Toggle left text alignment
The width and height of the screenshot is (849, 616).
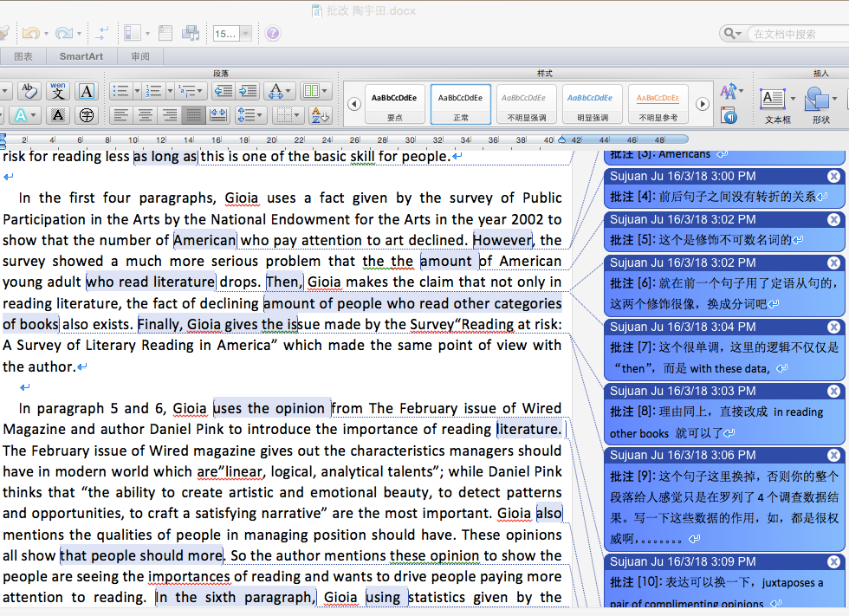coord(121,115)
